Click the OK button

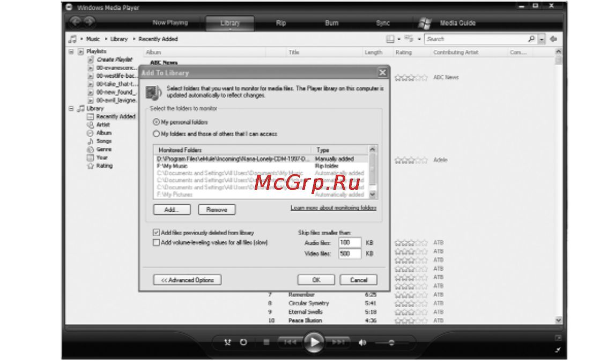(x=316, y=280)
